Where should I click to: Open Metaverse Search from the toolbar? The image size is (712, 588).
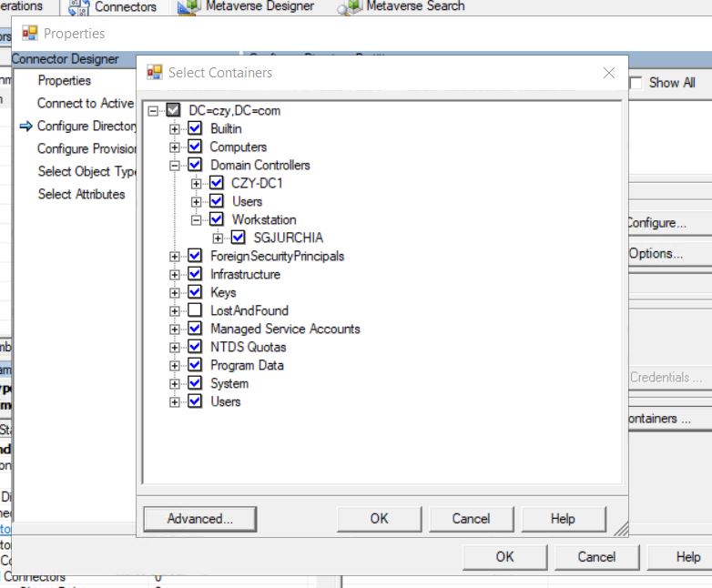401,6
